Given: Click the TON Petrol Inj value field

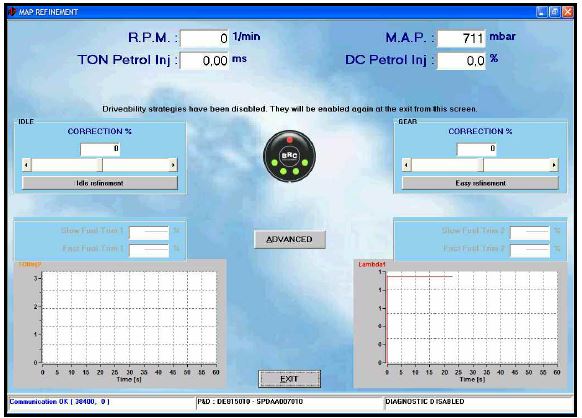Looking at the screenshot, I should (204, 61).
